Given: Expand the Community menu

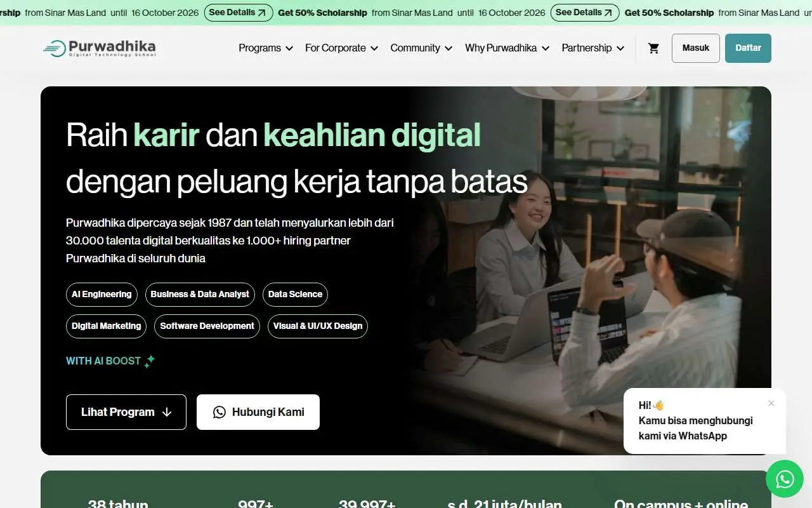Looking at the screenshot, I should (421, 48).
